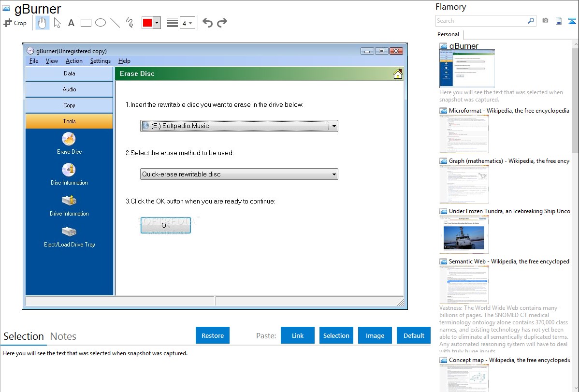Click the redo arrow
579x392 pixels.
coord(222,23)
